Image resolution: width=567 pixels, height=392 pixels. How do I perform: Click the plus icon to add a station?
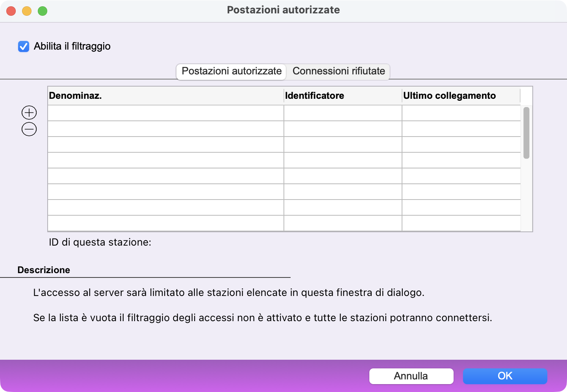29,113
